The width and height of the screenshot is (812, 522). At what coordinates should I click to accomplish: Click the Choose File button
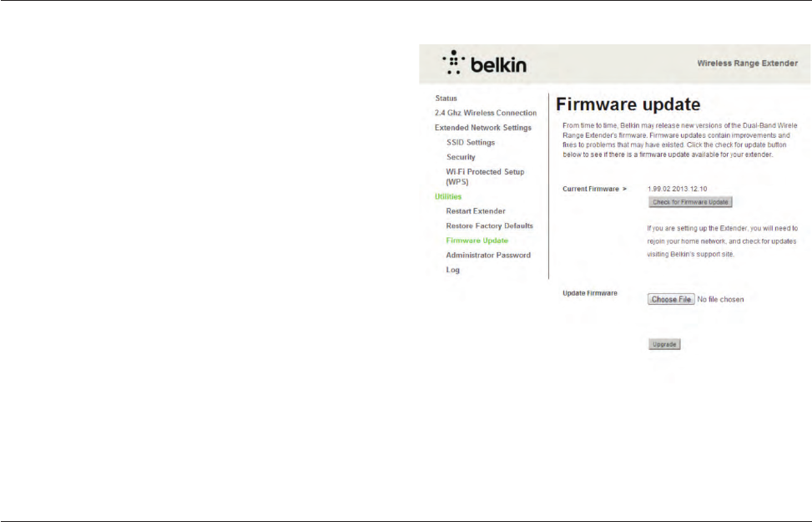671,299
